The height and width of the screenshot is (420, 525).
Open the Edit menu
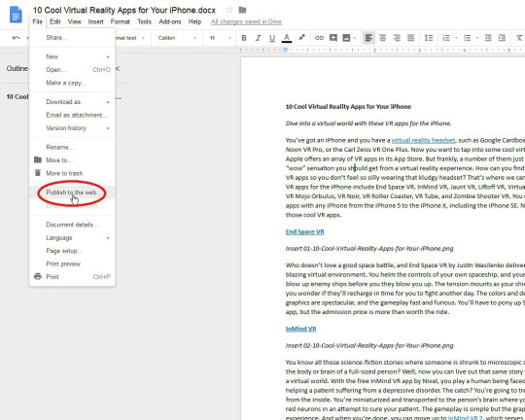(x=54, y=21)
